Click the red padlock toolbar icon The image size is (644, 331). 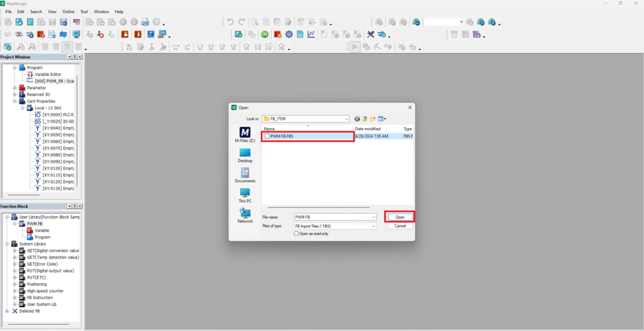(x=125, y=35)
